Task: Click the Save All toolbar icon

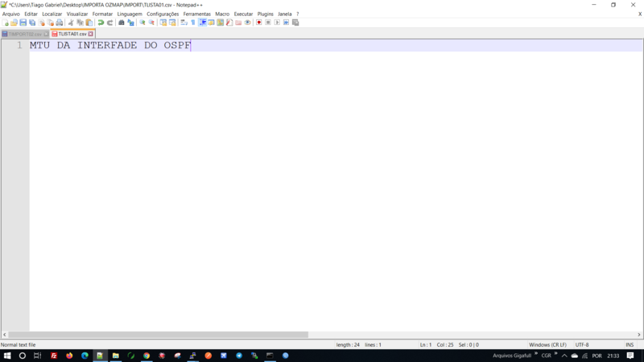Action: click(x=32, y=23)
